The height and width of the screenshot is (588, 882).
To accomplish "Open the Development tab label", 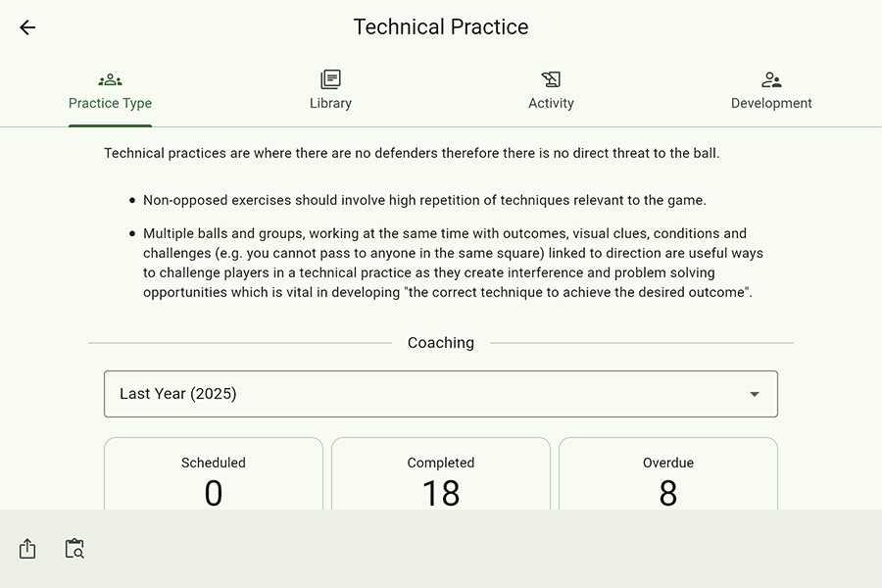I will coord(771,103).
